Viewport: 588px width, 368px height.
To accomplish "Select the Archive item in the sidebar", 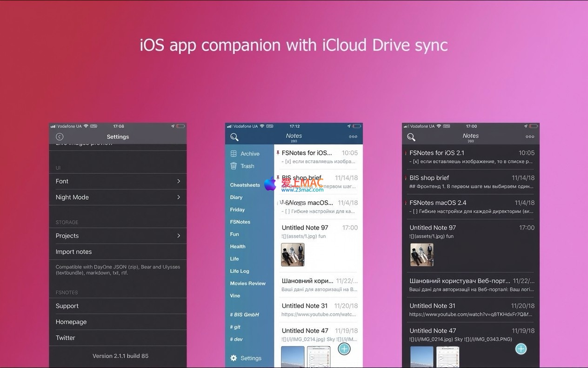I will pyautogui.click(x=249, y=154).
